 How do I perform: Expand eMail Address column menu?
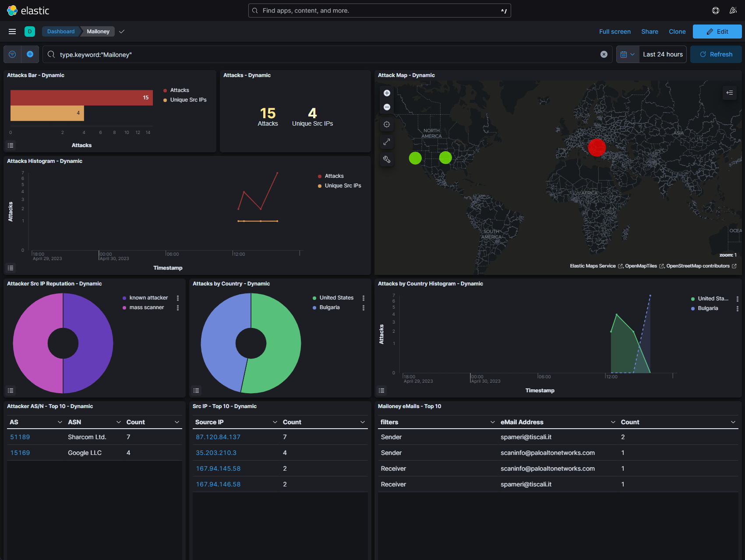pos(613,422)
